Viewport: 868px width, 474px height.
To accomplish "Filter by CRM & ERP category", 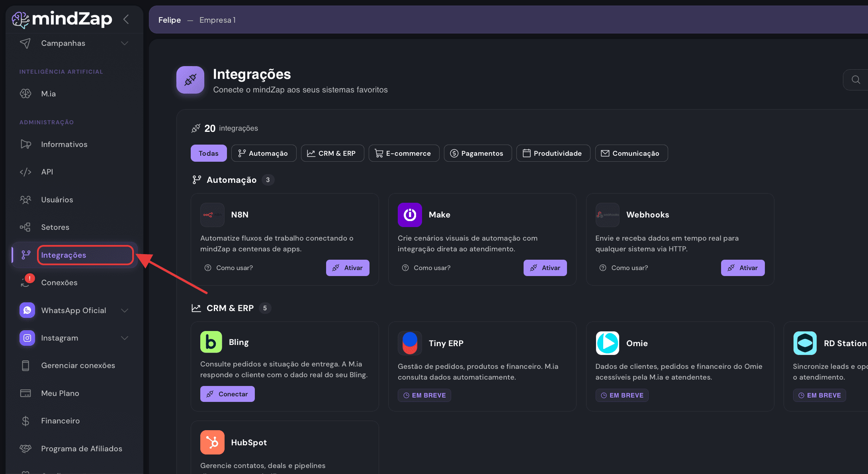I will click(x=332, y=153).
